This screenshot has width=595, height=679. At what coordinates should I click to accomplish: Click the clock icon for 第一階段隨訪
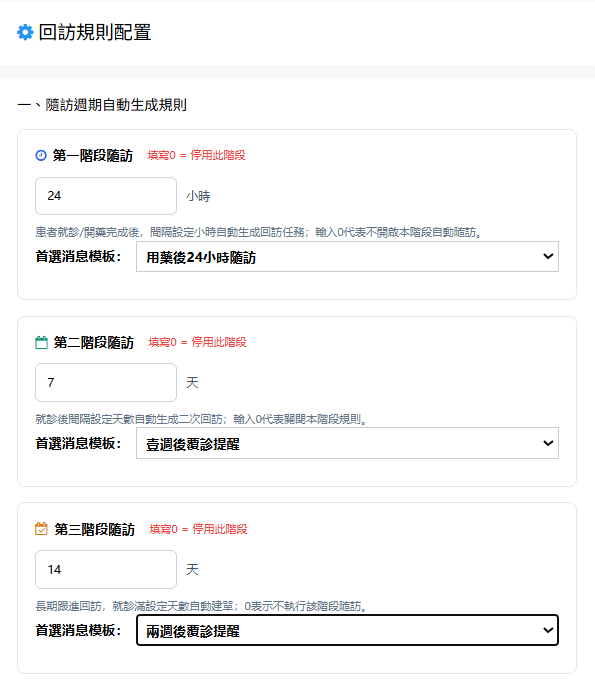click(41, 155)
